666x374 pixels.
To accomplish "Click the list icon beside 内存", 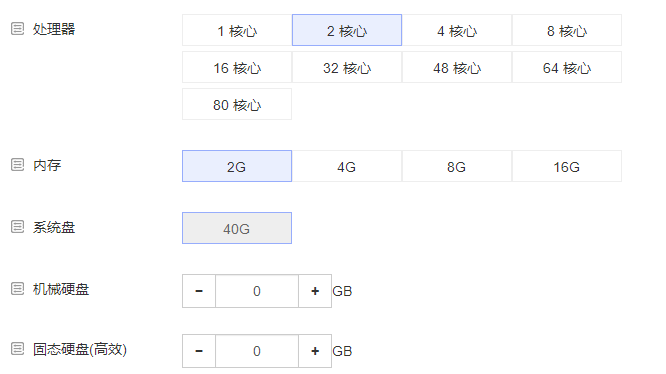I will (x=17, y=165).
